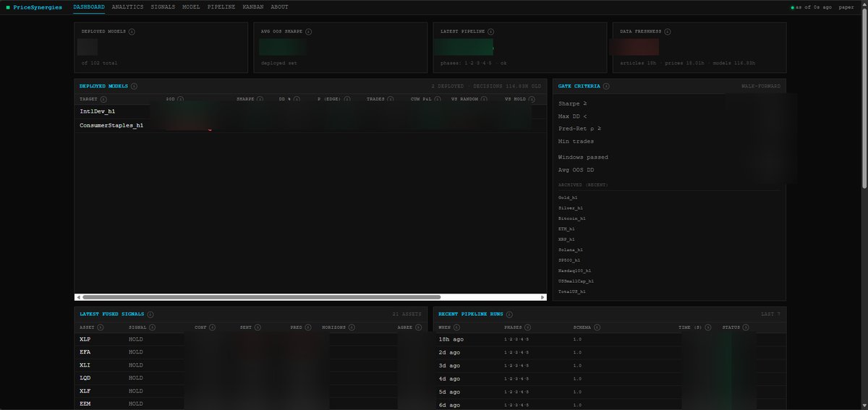
Task: Select the EFA asset row
Action: point(250,352)
